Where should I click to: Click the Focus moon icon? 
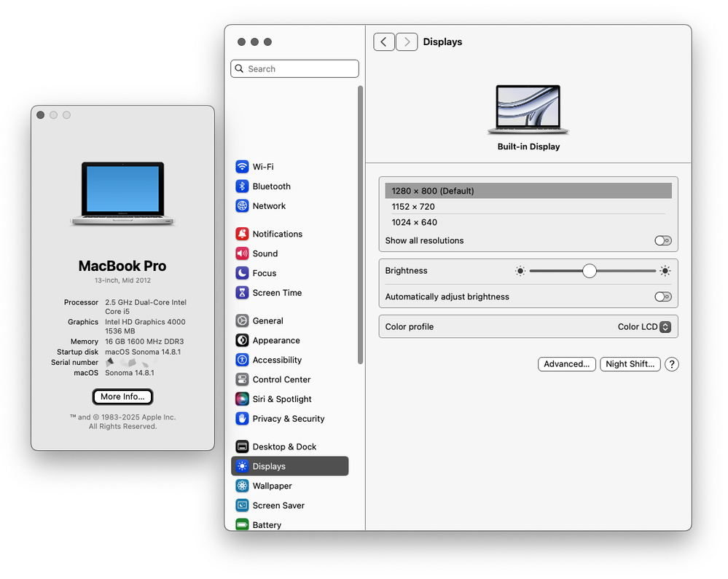tap(242, 273)
